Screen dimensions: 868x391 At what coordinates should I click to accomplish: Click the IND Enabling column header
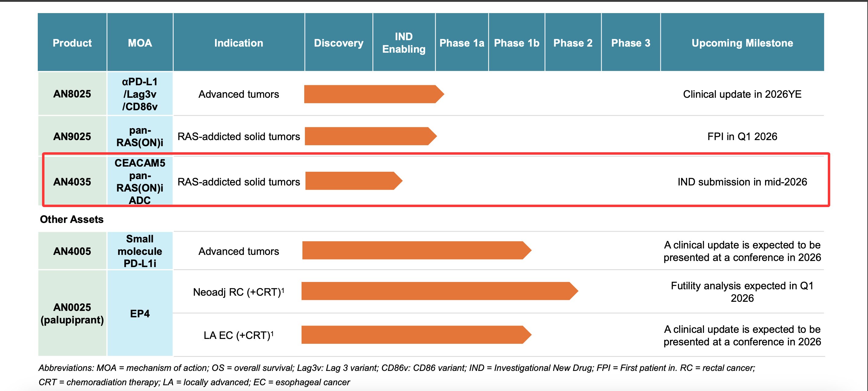404,43
